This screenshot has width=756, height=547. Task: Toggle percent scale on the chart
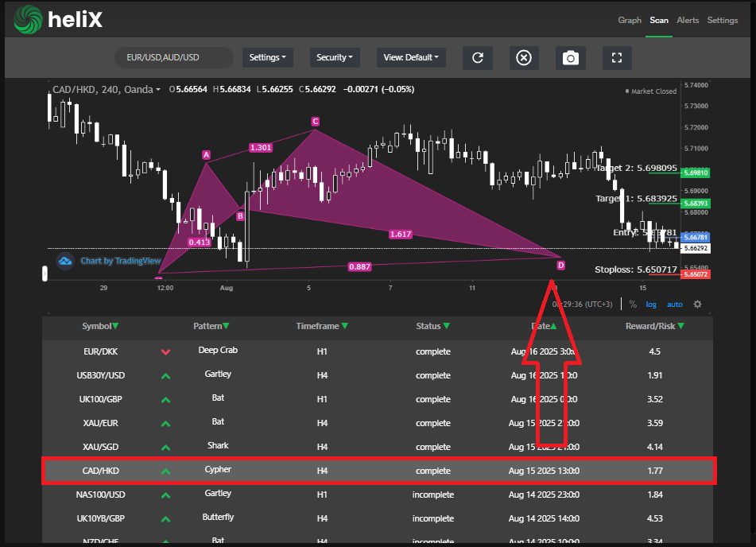[x=633, y=304]
